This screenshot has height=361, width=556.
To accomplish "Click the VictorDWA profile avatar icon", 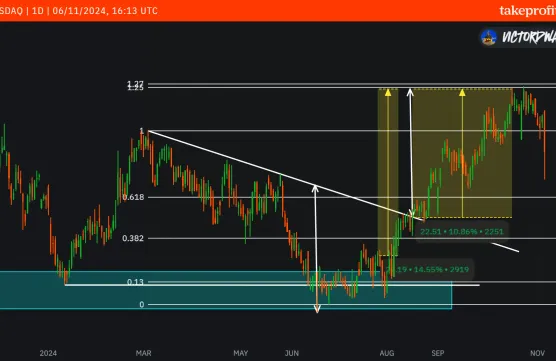I will 489,38.
